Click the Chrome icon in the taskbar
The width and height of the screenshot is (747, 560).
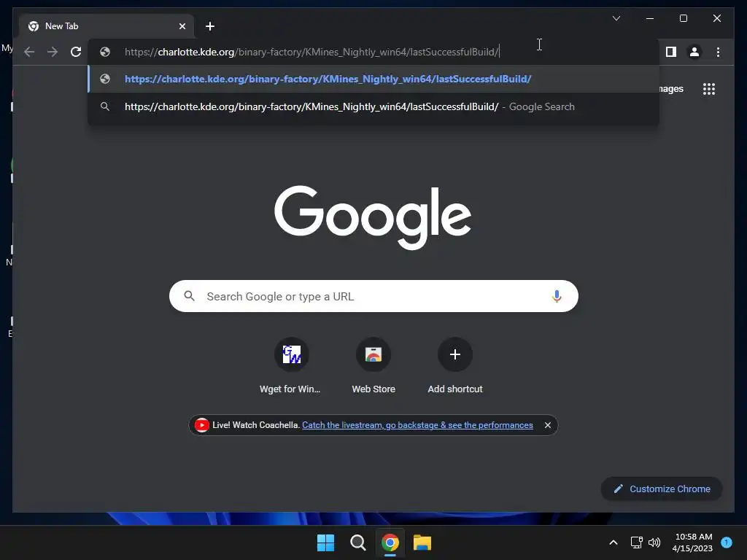pyautogui.click(x=390, y=542)
